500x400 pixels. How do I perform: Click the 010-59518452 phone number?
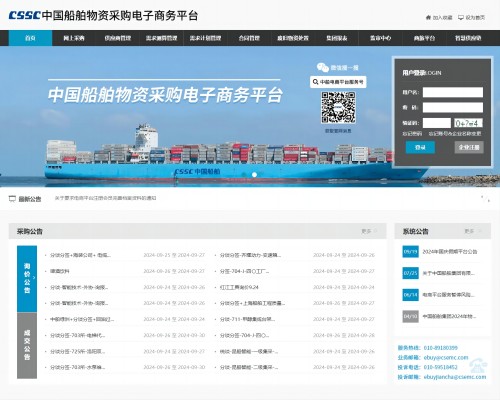(441, 367)
